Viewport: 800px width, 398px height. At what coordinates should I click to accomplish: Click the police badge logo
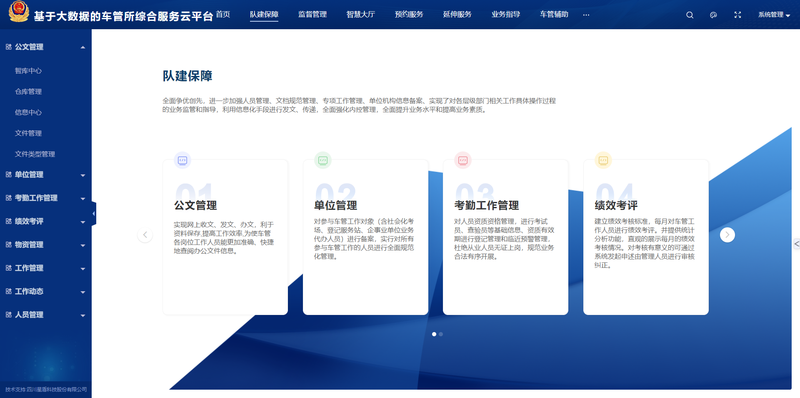coord(19,12)
